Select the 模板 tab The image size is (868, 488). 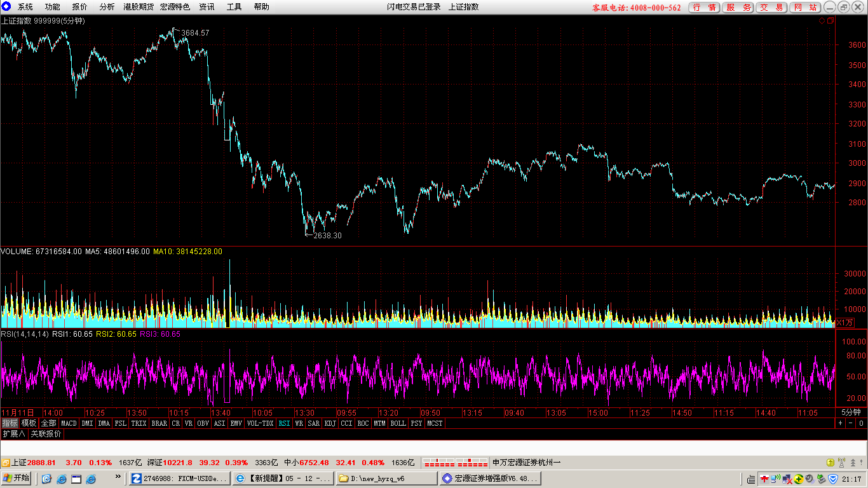pos(29,423)
